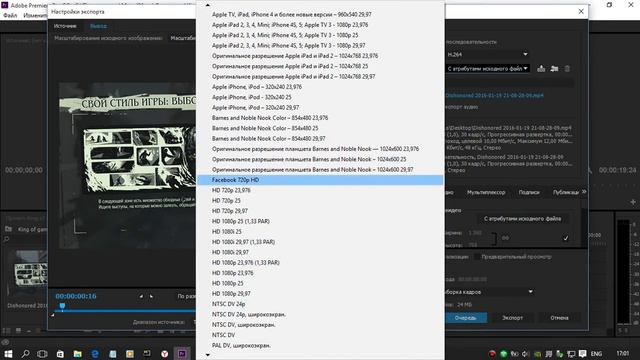Image resolution: width=640 pixels, height=360 pixels.
Task: Select preset 'HD 1080p 25 (1,33 PAR)'
Action: pos(320,221)
